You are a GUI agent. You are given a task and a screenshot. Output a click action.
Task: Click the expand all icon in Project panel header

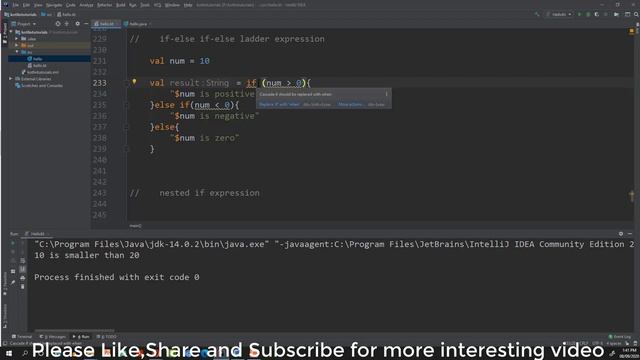tap(67, 24)
